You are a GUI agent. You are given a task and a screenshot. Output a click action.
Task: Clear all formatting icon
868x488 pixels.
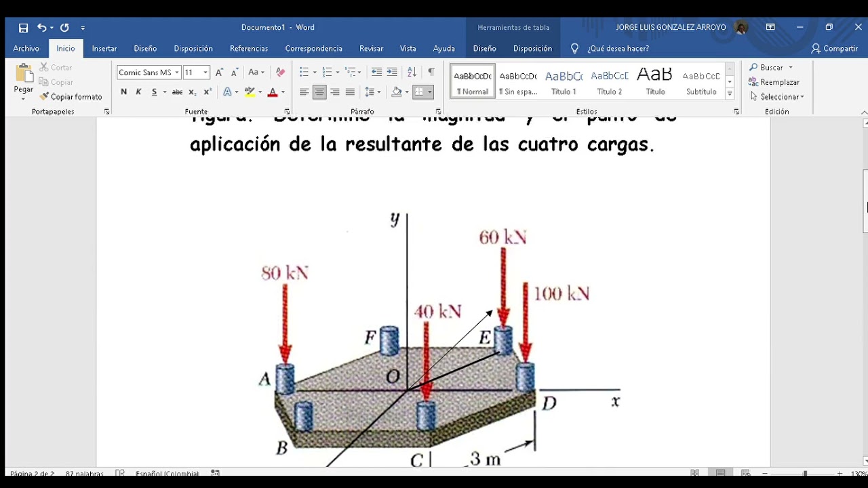pyautogui.click(x=281, y=73)
